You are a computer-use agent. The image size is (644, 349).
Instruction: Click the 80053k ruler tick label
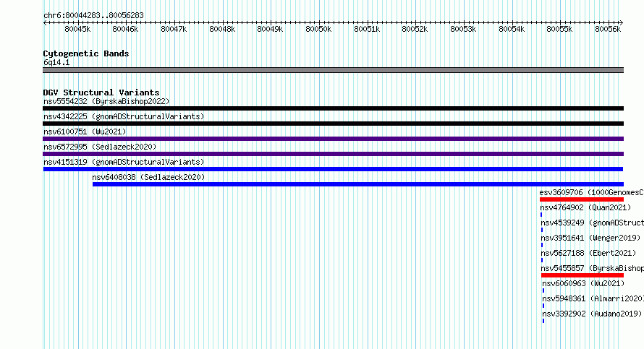coord(463,29)
